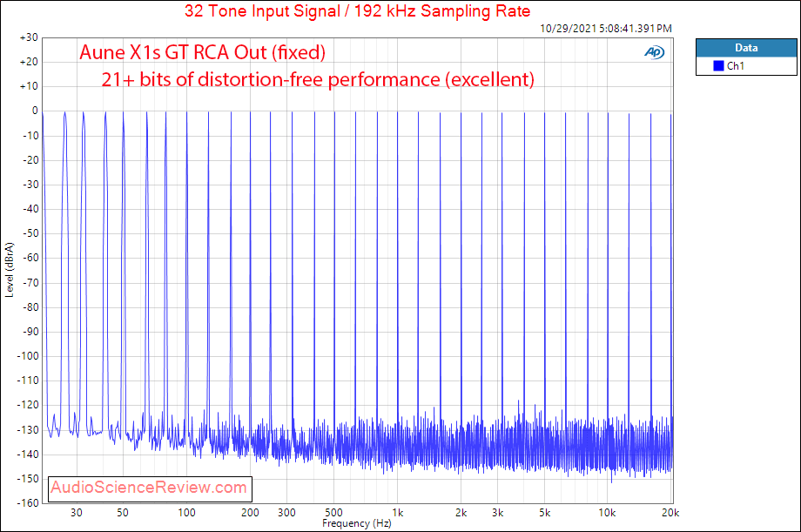
Task: Click the 300 frequency axis tick label
Action: pos(286,513)
